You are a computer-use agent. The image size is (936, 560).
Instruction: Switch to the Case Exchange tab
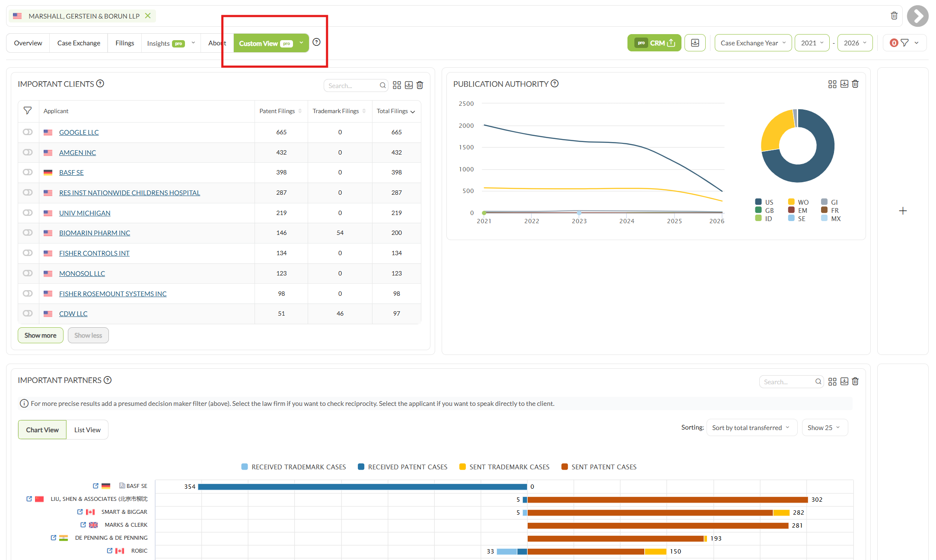tap(79, 43)
